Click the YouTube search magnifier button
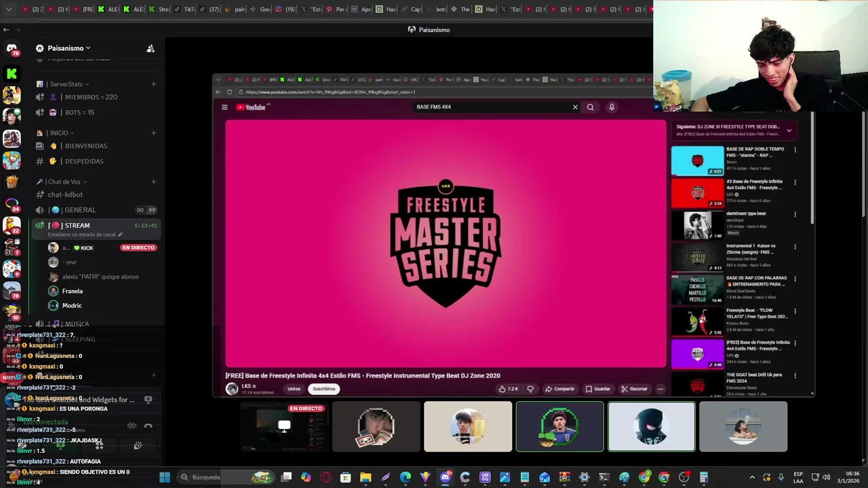The width and height of the screenshot is (868, 488). 591,107
